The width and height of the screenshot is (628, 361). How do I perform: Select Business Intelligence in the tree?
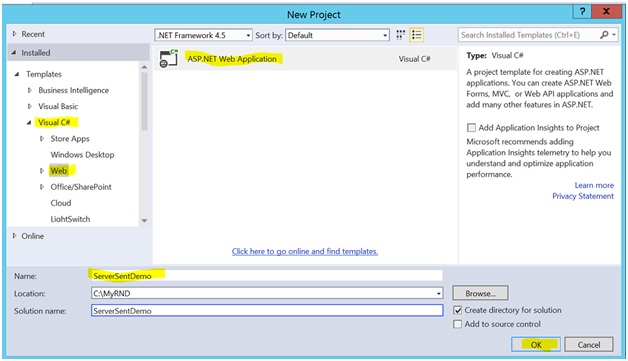[74, 90]
